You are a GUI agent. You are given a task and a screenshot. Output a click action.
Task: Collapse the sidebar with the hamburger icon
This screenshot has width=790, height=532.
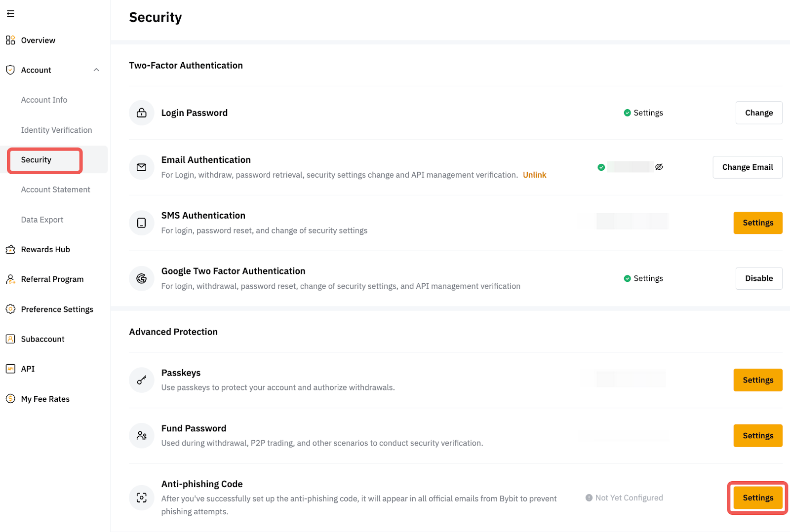coord(10,14)
